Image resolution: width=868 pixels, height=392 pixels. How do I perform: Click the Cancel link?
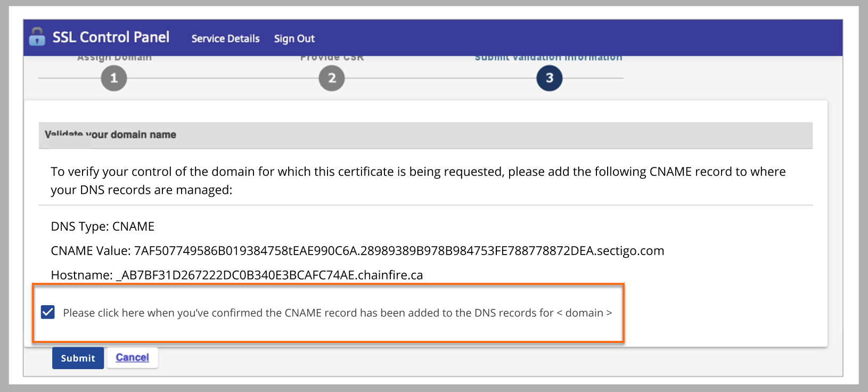(132, 357)
